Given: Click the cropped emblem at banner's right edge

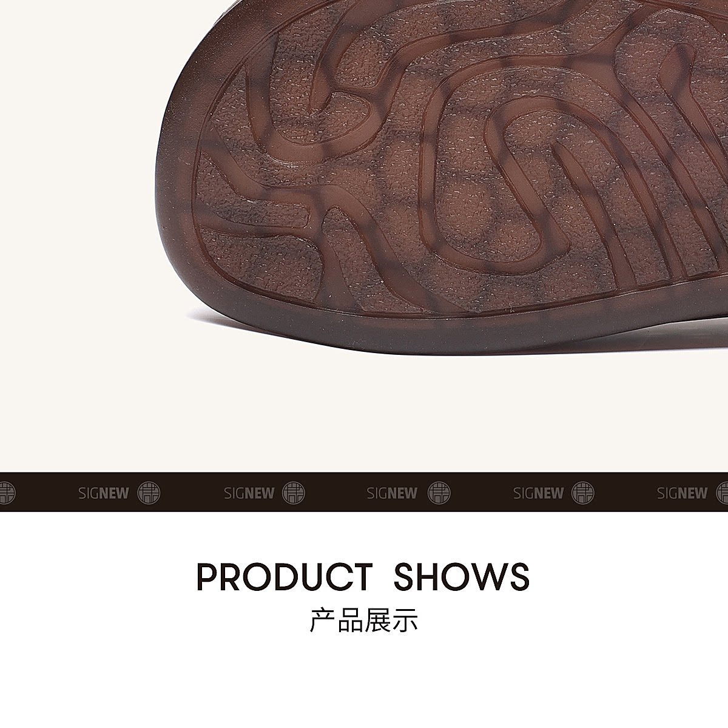Looking at the screenshot, I should pos(722,493).
